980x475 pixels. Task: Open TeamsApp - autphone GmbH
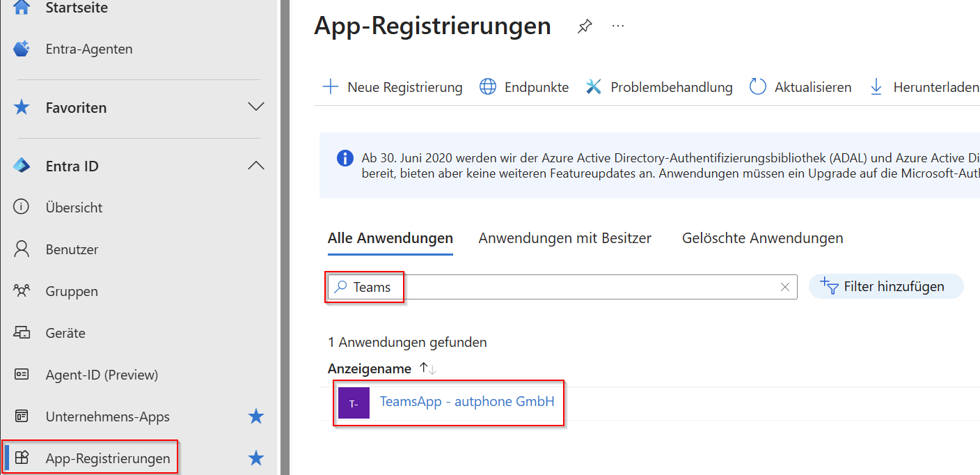468,401
